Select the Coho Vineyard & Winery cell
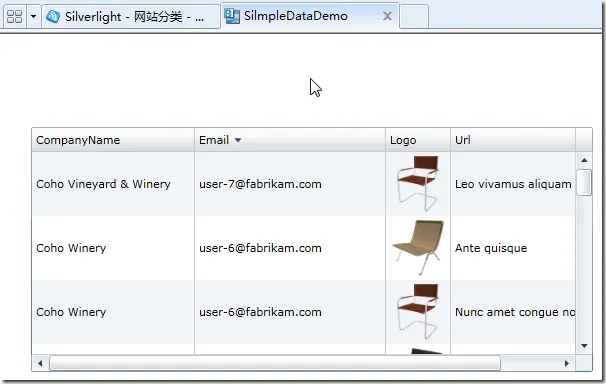The height and width of the screenshot is (384, 606). point(113,184)
